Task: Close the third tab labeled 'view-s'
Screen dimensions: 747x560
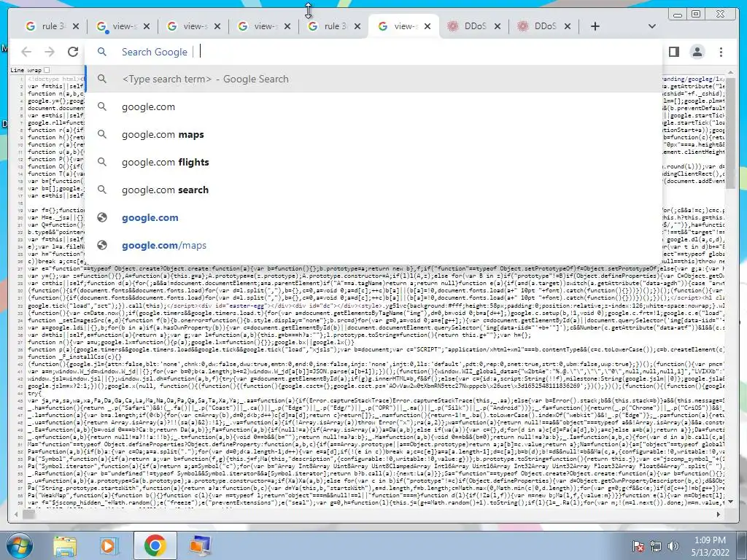Action: coord(217,26)
